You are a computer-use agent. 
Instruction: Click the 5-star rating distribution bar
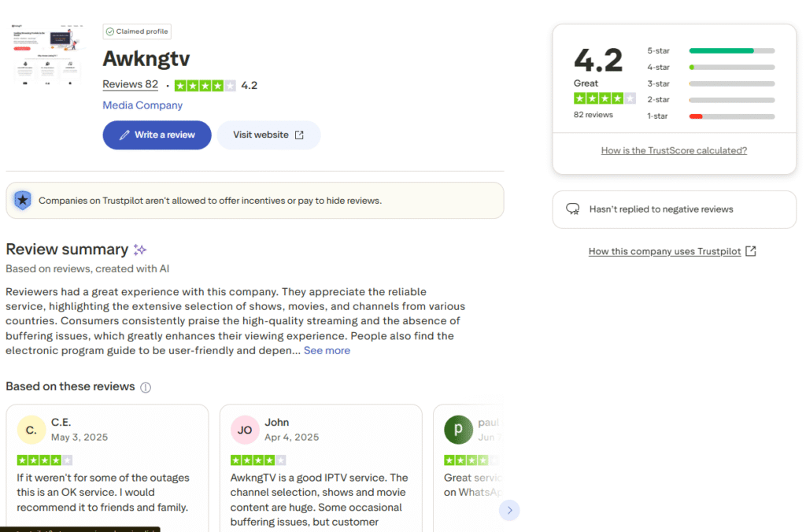tap(730, 50)
